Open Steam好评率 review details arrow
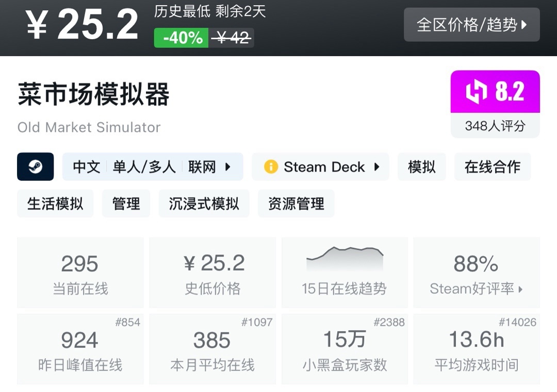The image size is (557, 392). [x=520, y=289]
